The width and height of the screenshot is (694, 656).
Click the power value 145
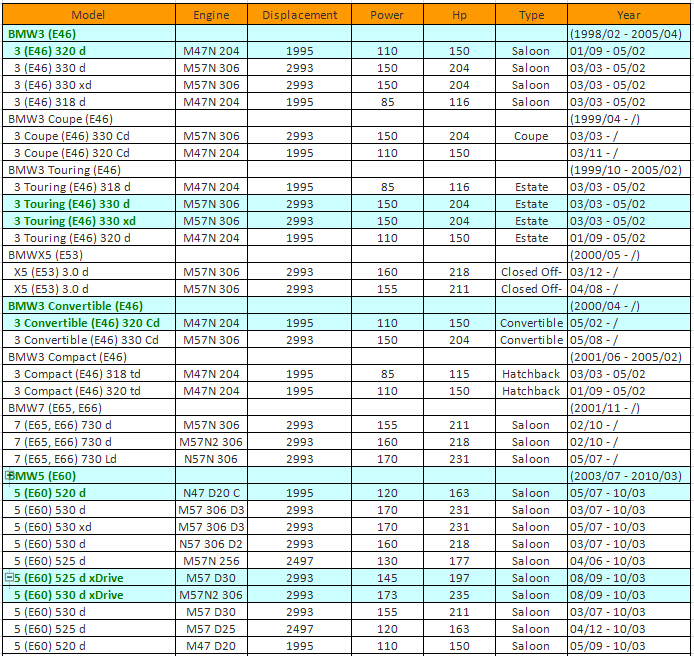coord(387,578)
